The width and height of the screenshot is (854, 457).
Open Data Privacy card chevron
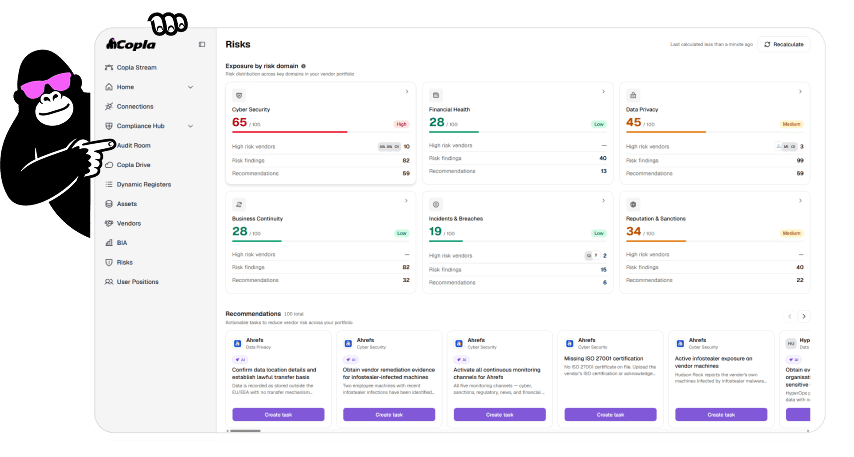[800, 92]
